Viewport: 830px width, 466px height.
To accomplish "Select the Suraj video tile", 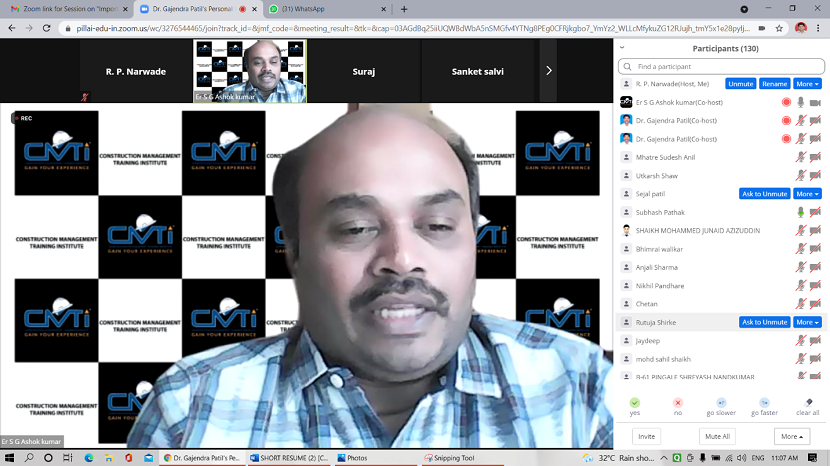I will (364, 71).
